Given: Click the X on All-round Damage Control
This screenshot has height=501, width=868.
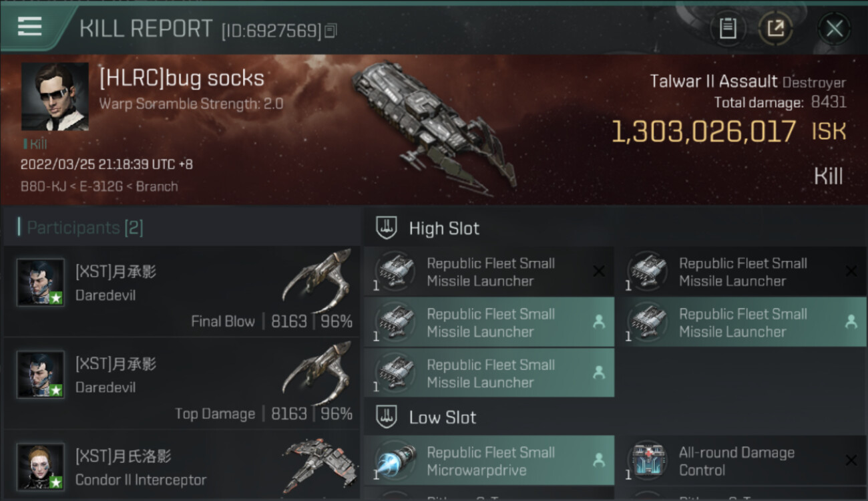Looking at the screenshot, I should point(851,460).
